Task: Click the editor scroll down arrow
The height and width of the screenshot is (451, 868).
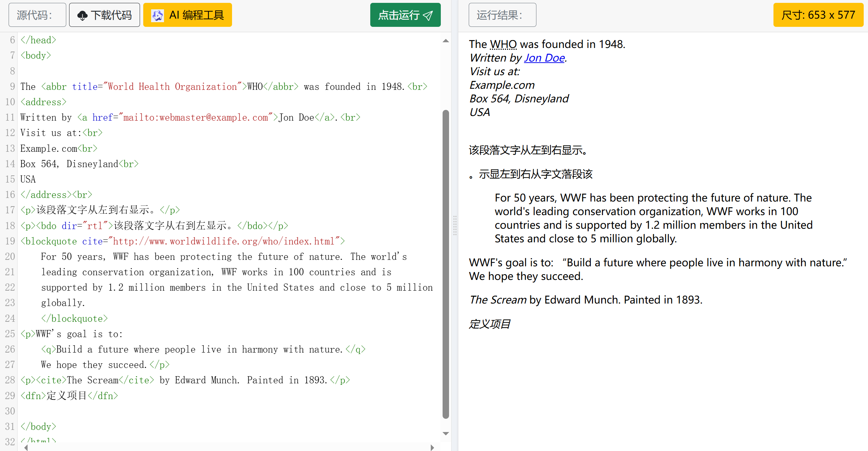Action: coord(446,433)
